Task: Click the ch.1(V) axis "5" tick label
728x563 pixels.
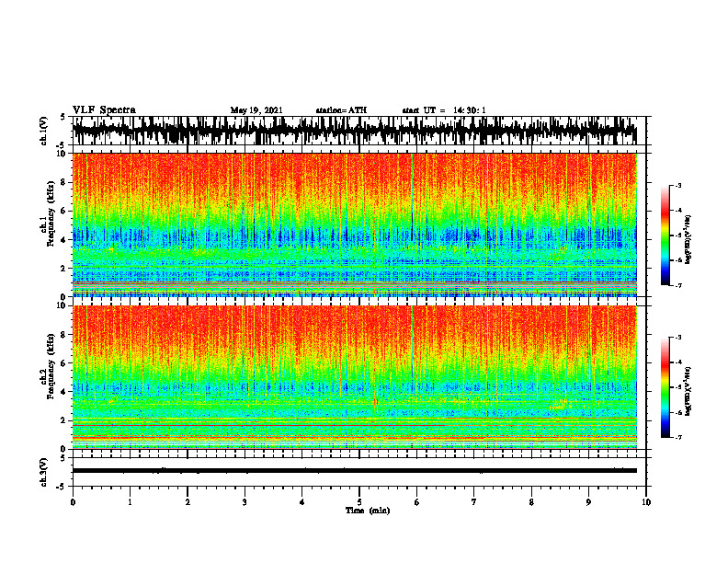Action: click(x=63, y=118)
